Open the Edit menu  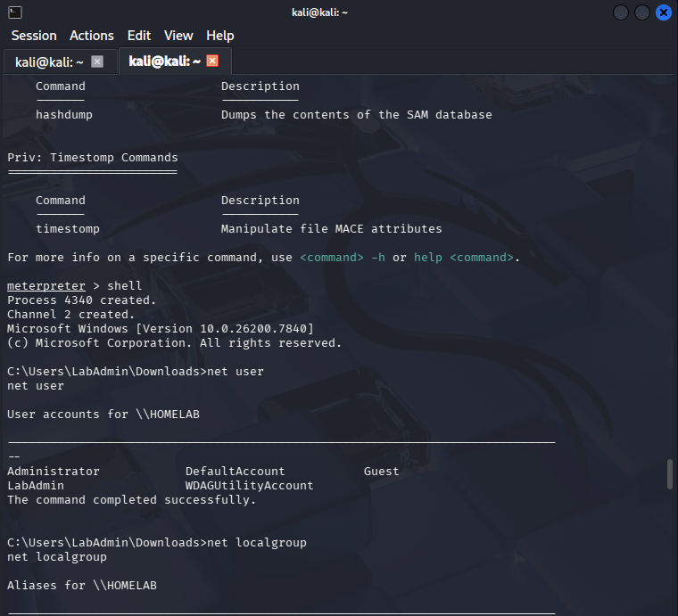(139, 36)
